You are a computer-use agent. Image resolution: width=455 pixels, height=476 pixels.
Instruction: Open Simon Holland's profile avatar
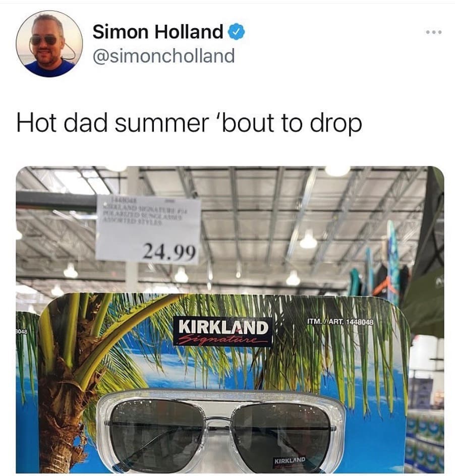click(x=49, y=44)
